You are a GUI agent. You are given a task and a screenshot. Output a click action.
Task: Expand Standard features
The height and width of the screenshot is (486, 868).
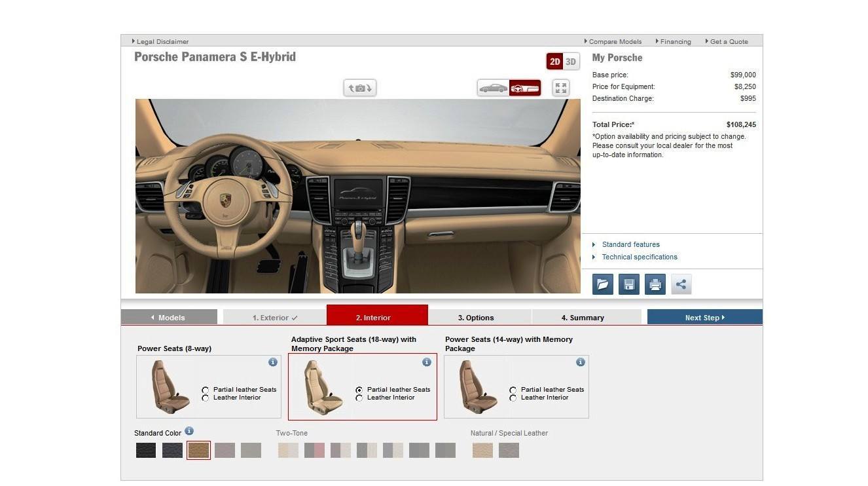(x=630, y=245)
